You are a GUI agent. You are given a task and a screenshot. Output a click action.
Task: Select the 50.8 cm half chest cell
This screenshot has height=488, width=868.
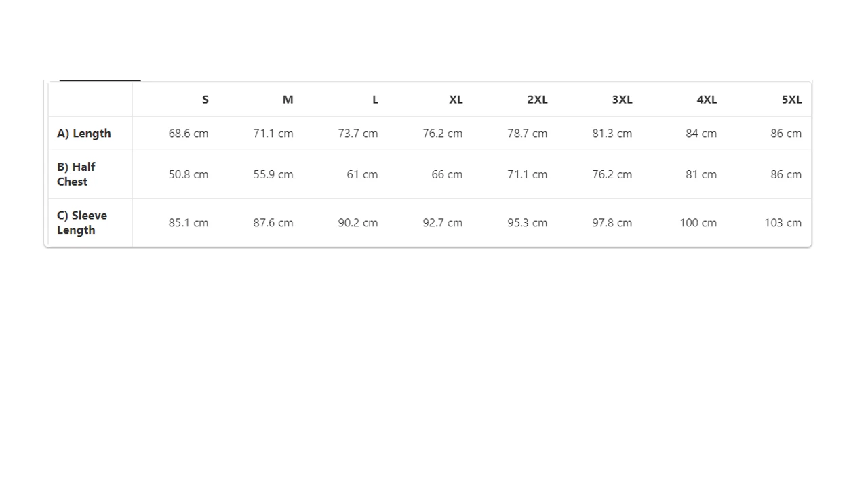click(x=189, y=174)
